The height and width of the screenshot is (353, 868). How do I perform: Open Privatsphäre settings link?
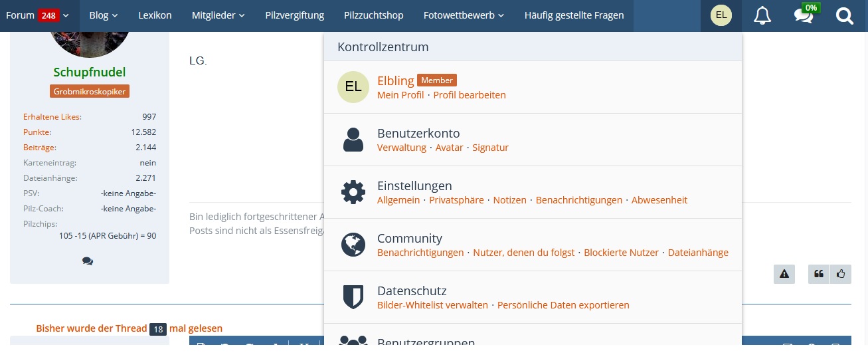[456, 200]
